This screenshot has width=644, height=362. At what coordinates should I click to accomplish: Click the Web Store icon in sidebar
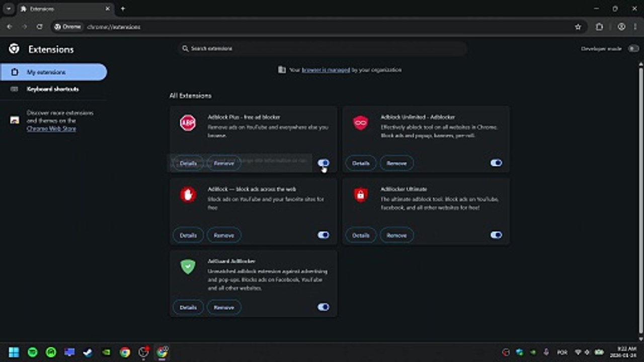tap(15, 120)
